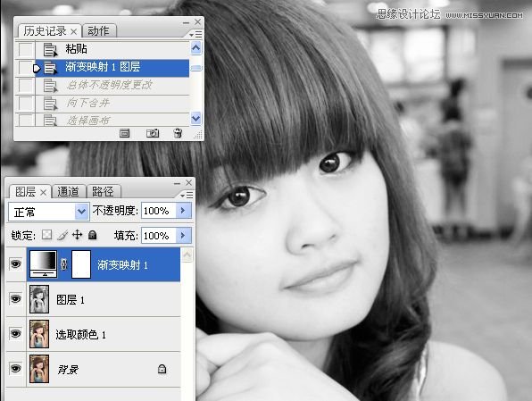Image resolution: width=532 pixels, height=401 pixels.
Task: Switch to the 路径 tab
Action: 103,192
